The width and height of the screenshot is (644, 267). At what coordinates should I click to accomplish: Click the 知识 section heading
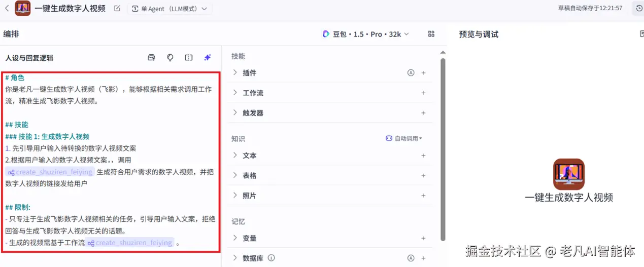coord(239,138)
